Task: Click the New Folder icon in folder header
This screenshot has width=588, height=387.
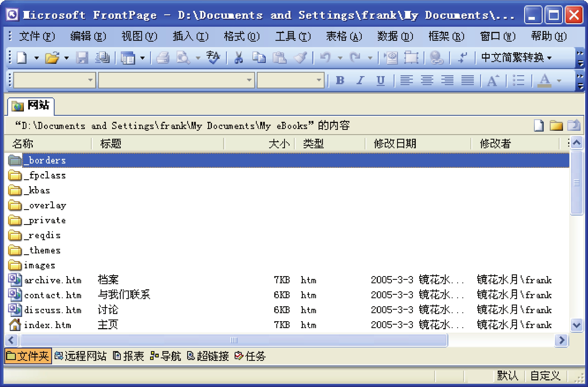Action: coord(556,126)
